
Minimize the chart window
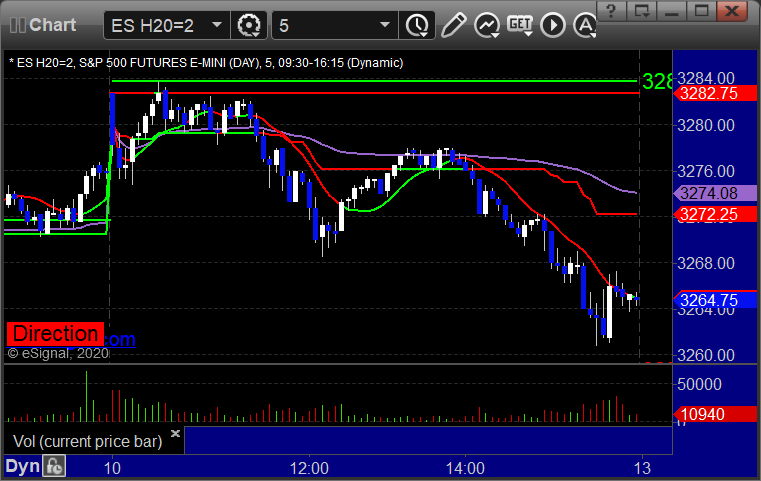coord(671,11)
